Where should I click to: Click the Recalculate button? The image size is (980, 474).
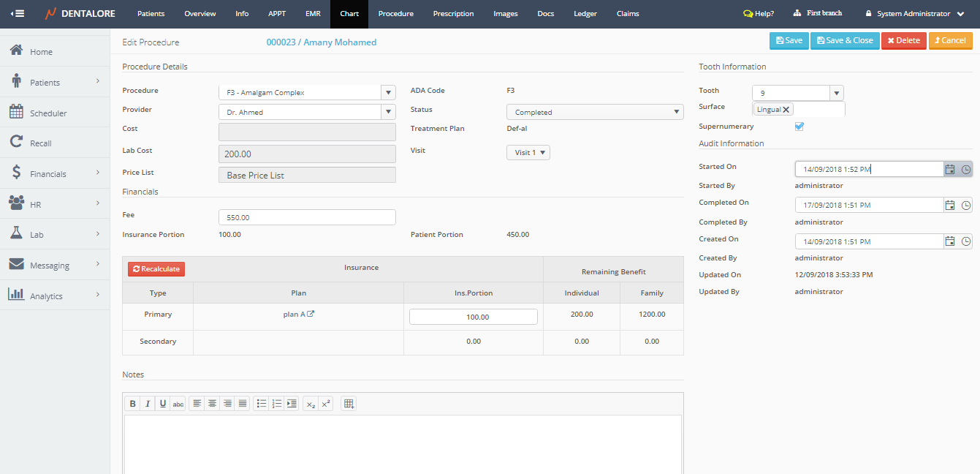click(x=156, y=269)
